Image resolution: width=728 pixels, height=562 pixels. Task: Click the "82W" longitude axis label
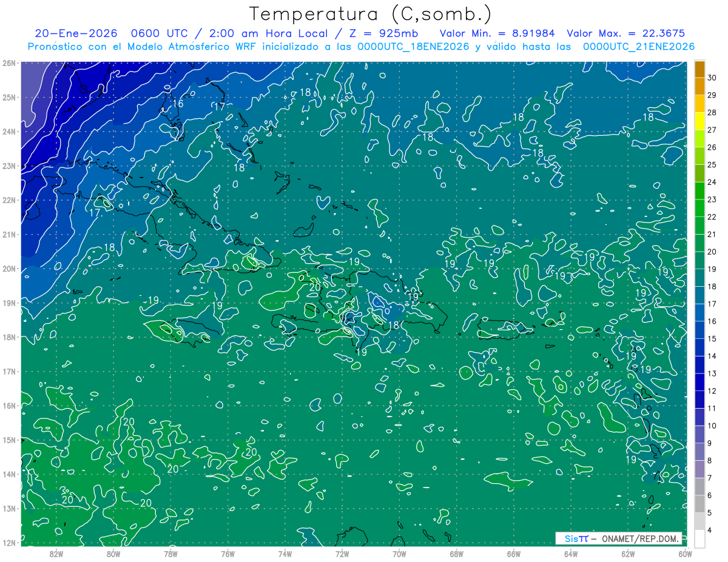56,554
